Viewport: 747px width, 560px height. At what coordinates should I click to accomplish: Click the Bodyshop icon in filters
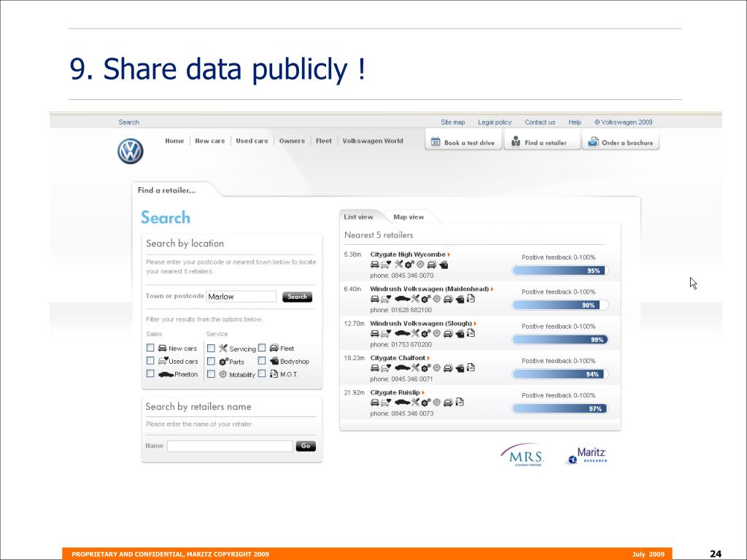pyautogui.click(x=274, y=361)
